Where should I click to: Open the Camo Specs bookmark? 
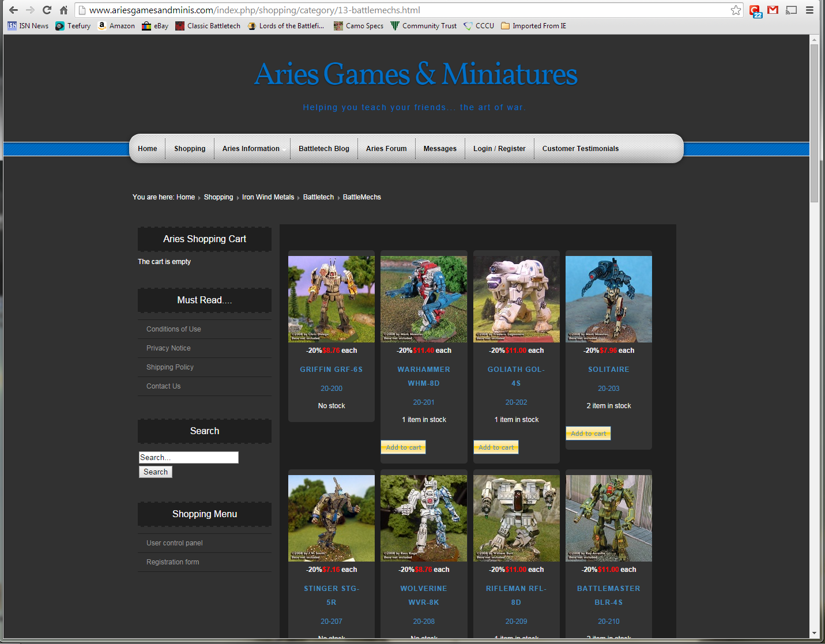coord(359,26)
